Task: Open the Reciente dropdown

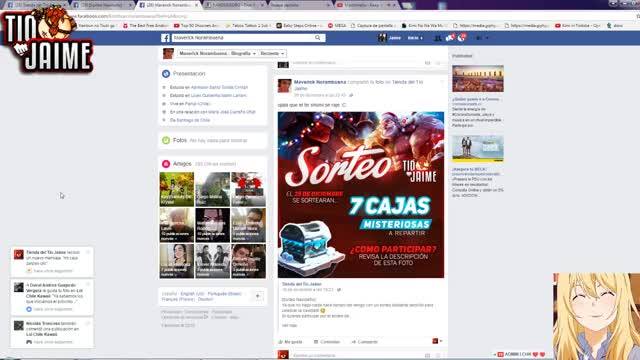Action: tap(272, 53)
